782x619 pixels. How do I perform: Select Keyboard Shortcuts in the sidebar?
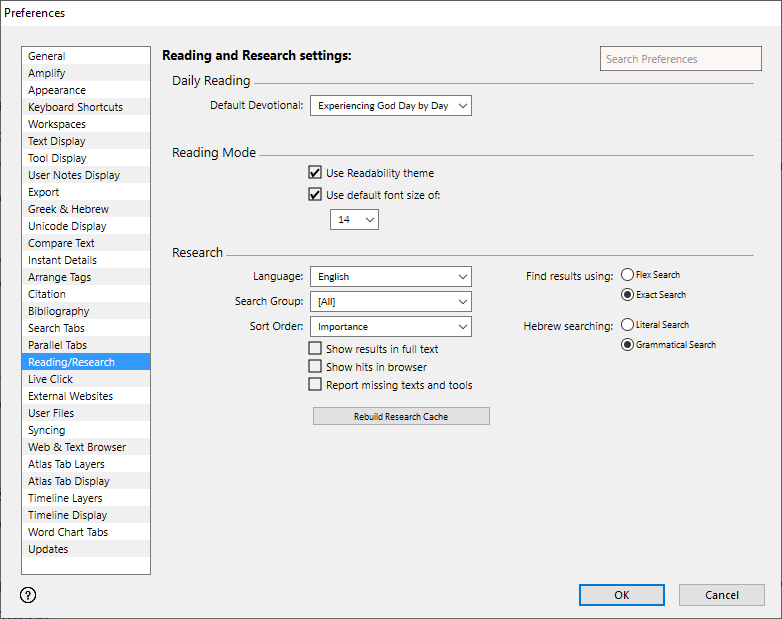[x=76, y=107]
